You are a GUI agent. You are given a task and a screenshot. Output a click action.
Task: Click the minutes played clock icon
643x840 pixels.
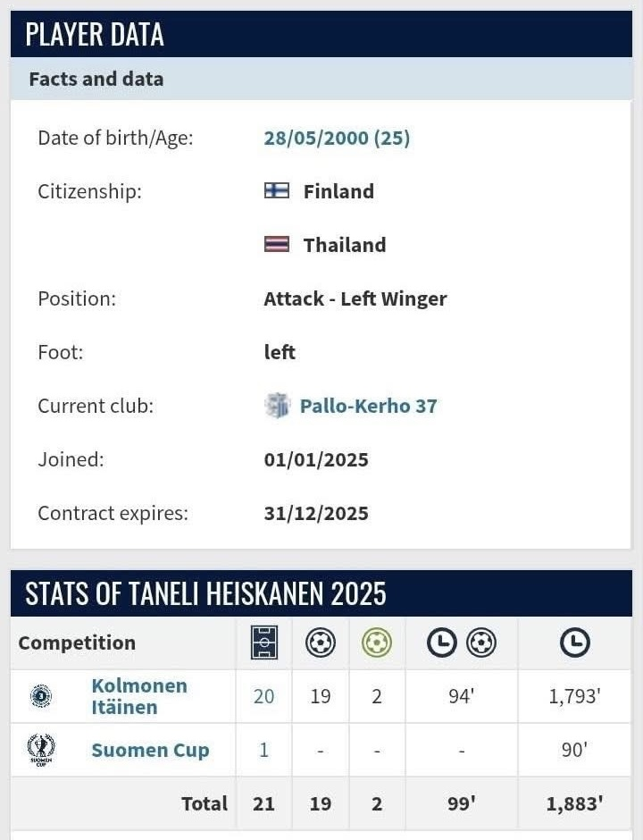click(x=574, y=643)
